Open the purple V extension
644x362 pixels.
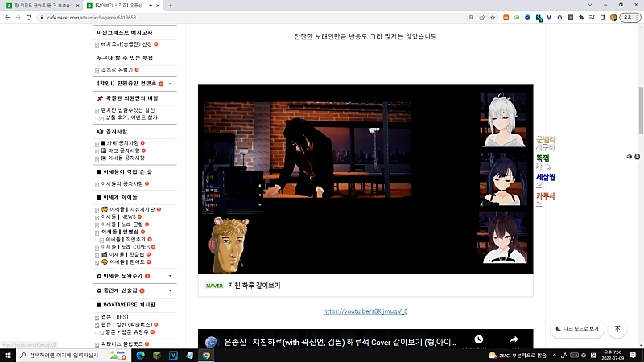(549, 18)
